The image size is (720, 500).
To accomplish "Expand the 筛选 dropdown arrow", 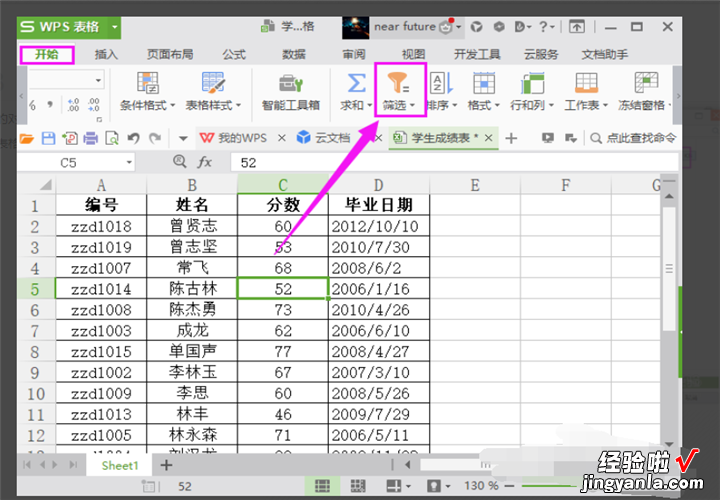I will (412, 106).
